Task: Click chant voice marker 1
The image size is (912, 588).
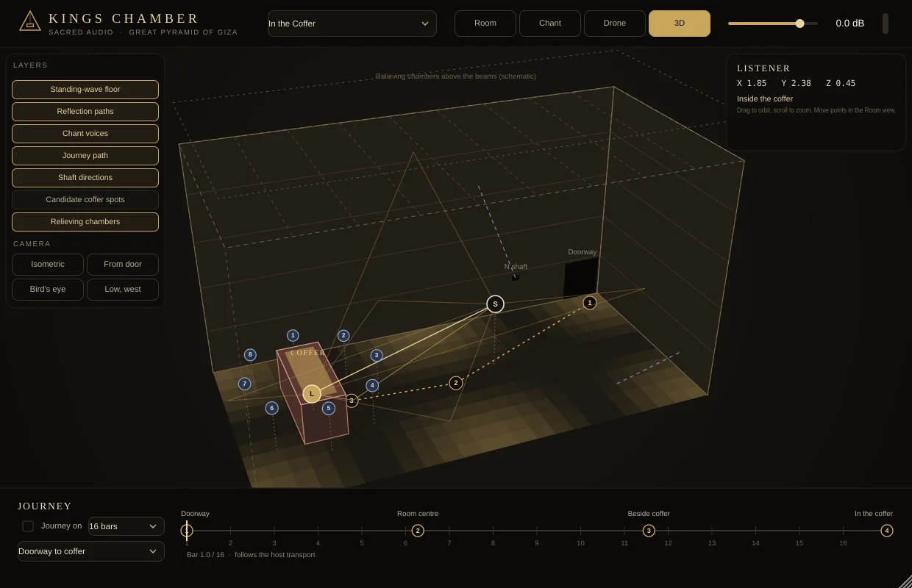Action: click(293, 336)
